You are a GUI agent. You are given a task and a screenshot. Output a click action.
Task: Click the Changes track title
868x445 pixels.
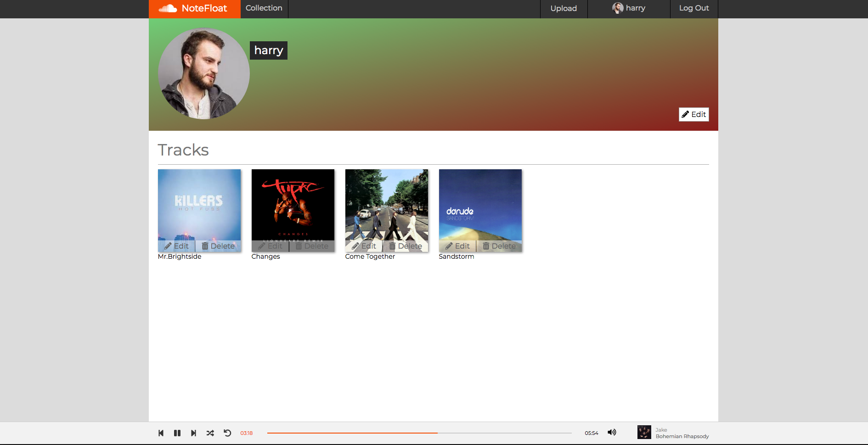click(x=265, y=256)
